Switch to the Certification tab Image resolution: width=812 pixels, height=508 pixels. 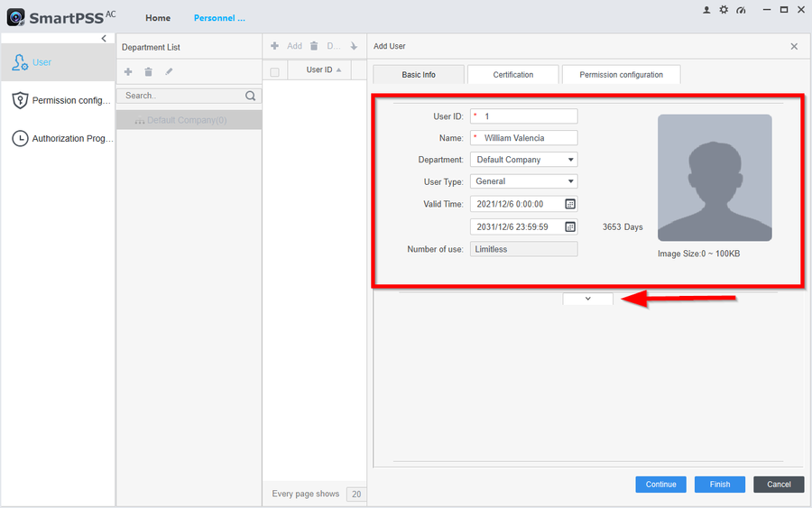tap(512, 75)
